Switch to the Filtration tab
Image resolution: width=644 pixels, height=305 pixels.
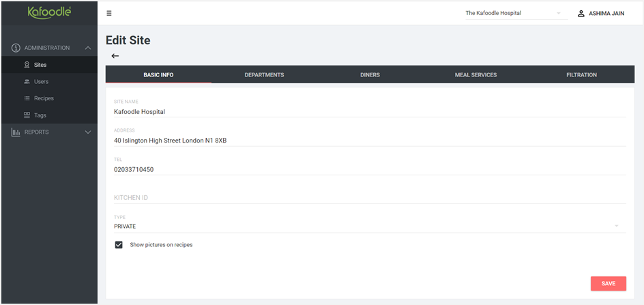[581, 75]
